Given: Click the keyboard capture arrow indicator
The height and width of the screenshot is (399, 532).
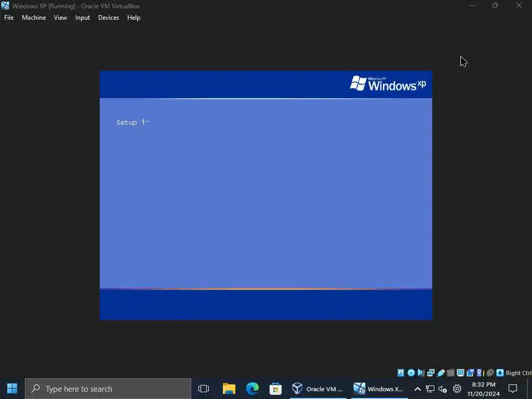Looking at the screenshot, I should [x=500, y=373].
